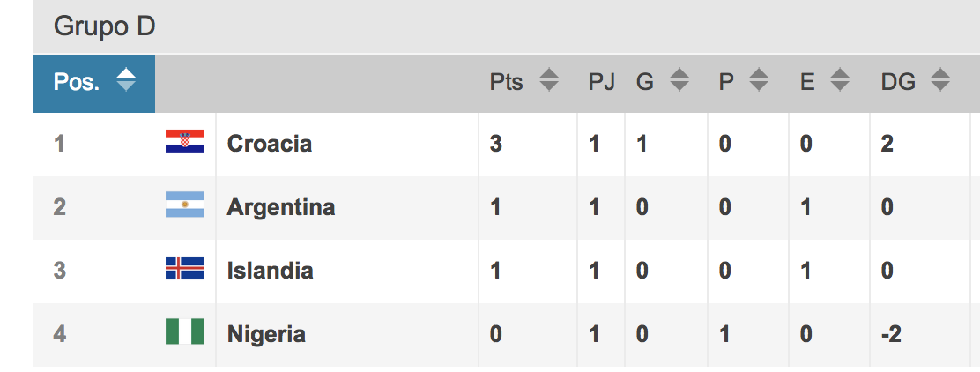Viewport: 980px width, 372px height.
Task: Toggle sort arrows next to P column
Action: click(x=759, y=79)
